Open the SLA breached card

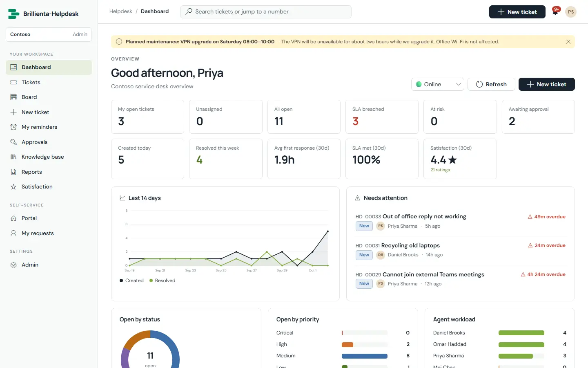pos(382,117)
